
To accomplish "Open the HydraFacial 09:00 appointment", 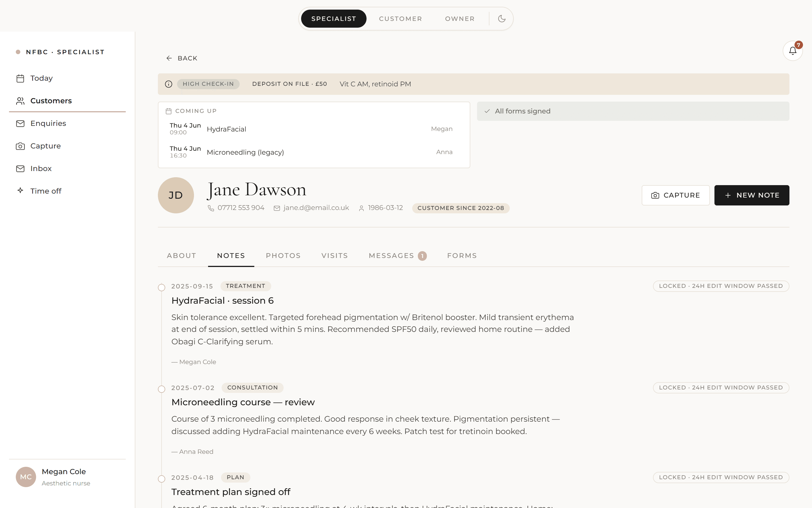I will 314,129.
